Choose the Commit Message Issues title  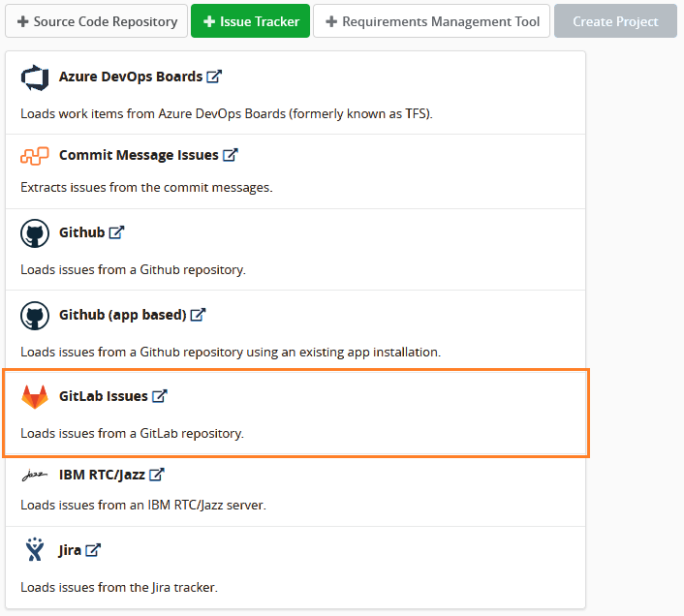[x=139, y=155]
